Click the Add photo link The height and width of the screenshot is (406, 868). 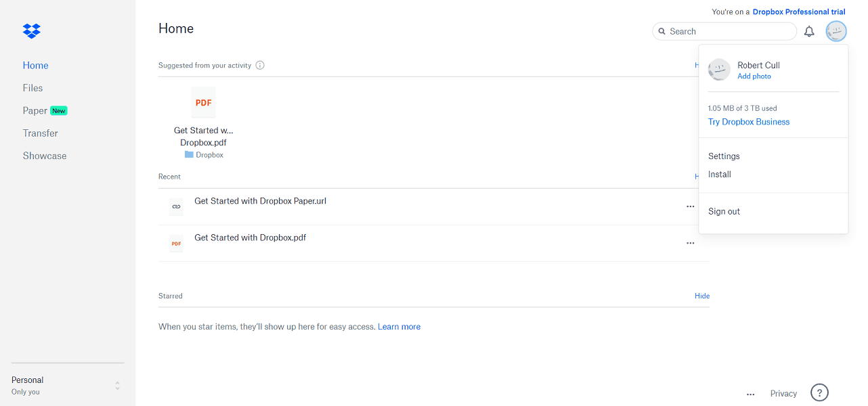coord(754,76)
